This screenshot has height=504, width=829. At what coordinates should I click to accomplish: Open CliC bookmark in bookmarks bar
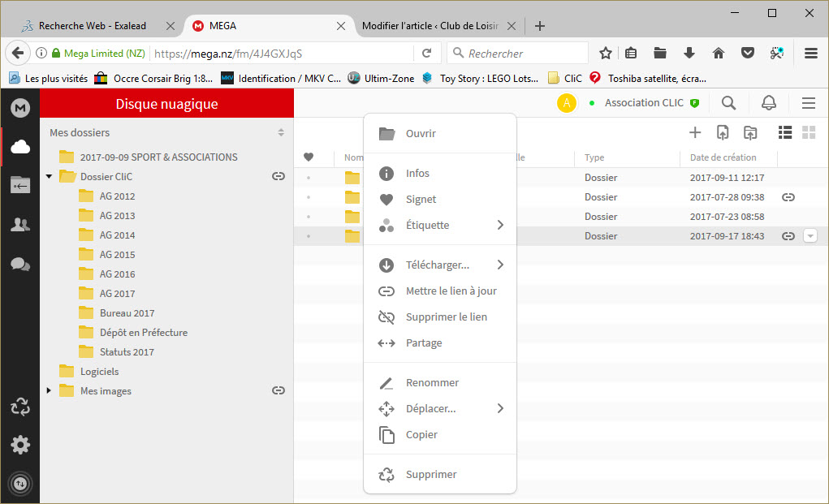(565, 78)
